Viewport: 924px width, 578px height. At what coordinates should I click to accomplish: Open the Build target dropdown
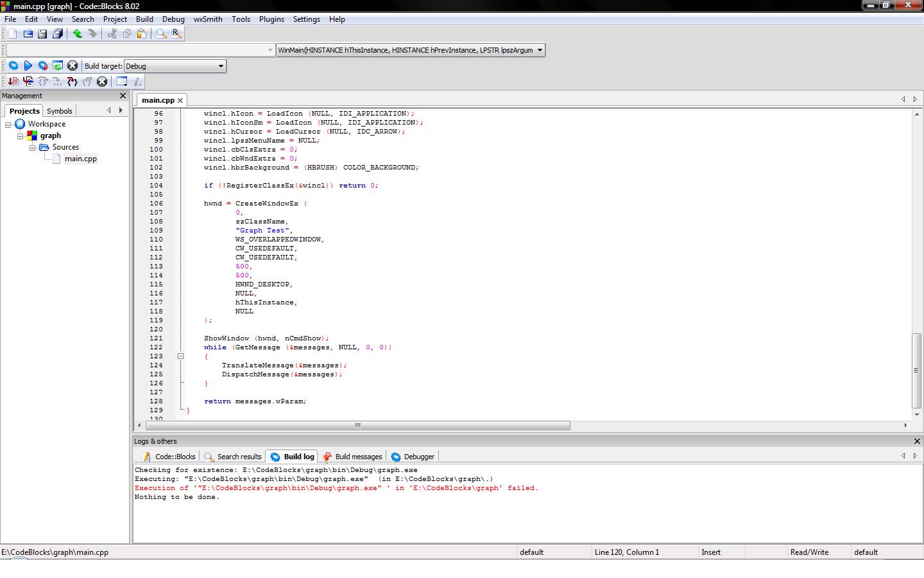[x=221, y=66]
